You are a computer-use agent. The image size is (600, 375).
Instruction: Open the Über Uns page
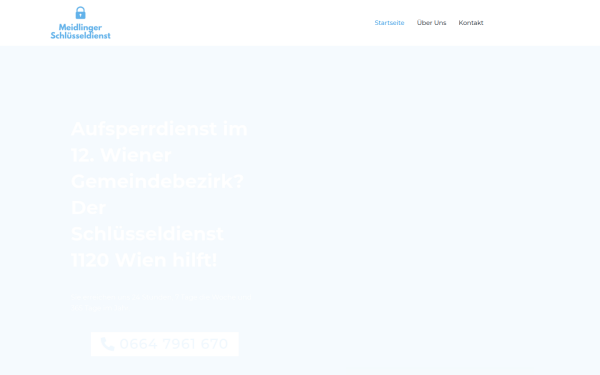point(431,23)
